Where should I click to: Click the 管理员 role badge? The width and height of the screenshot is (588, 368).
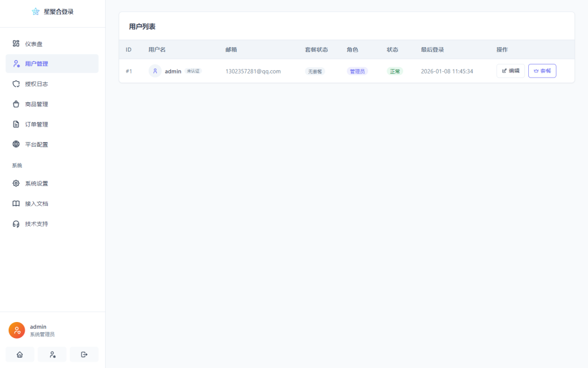[357, 71]
